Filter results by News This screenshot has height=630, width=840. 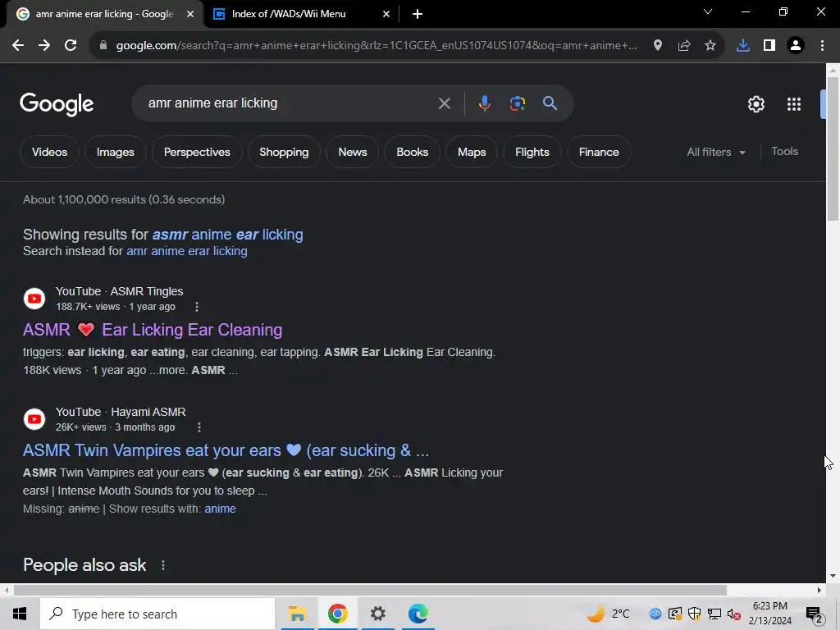point(353,152)
